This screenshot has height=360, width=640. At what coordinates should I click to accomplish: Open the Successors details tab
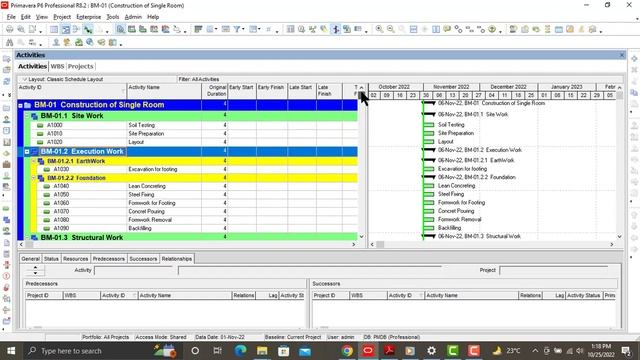(143, 259)
